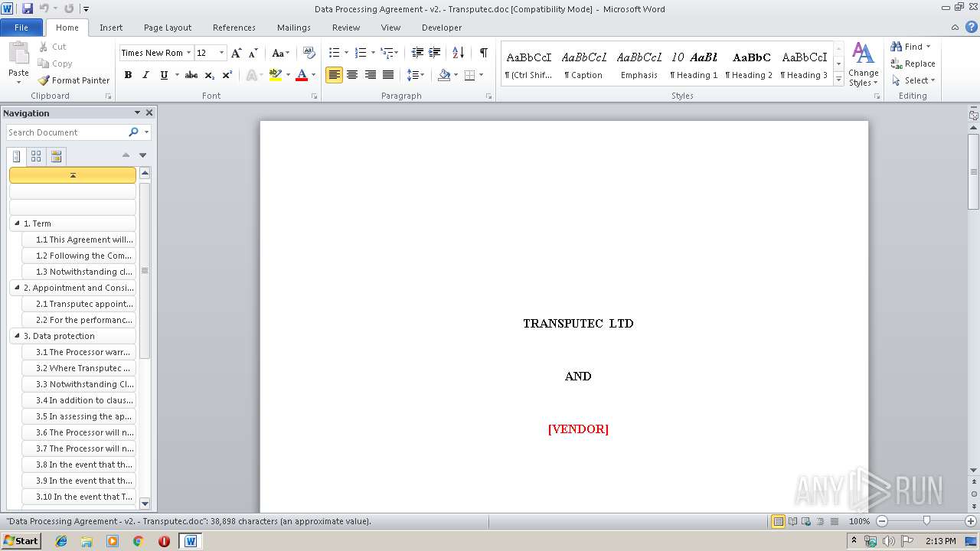
Task: Expand the Styles gallery More arrow
Action: click(x=839, y=79)
